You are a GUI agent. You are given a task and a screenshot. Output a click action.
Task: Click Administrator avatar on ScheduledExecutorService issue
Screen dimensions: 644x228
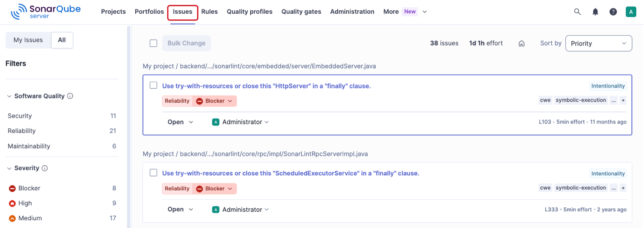click(x=216, y=210)
